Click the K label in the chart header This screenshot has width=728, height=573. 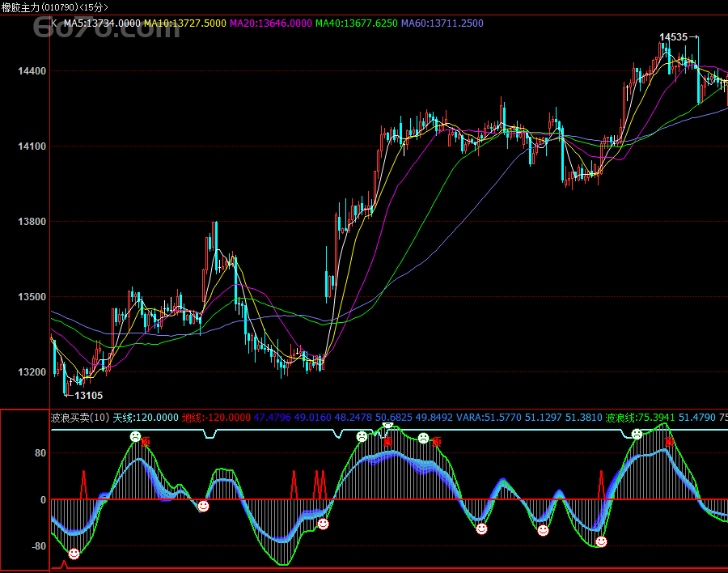point(55,23)
